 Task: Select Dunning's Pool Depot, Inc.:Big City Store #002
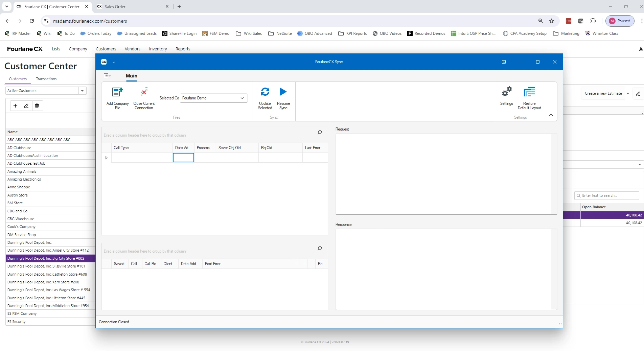click(x=51, y=258)
